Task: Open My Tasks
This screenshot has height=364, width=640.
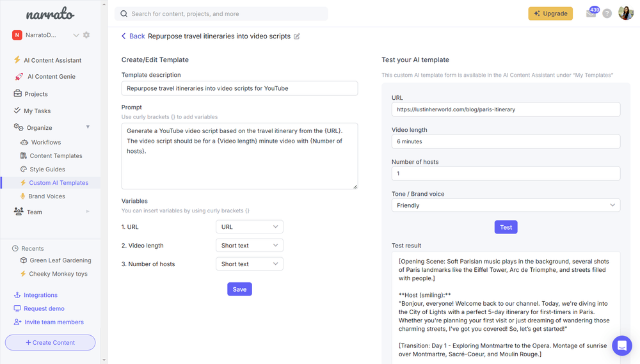Action: tap(37, 111)
